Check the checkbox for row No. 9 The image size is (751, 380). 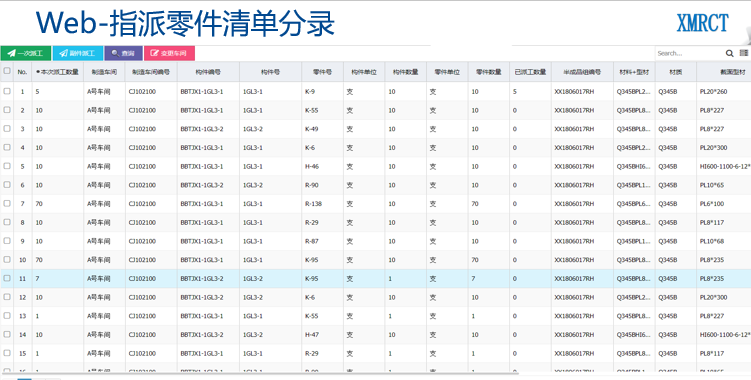(7, 241)
